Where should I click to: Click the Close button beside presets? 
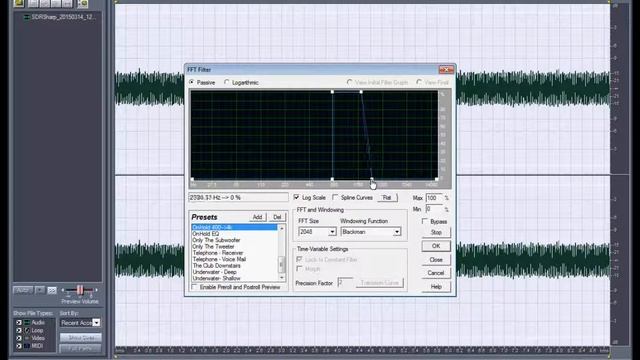(436, 260)
